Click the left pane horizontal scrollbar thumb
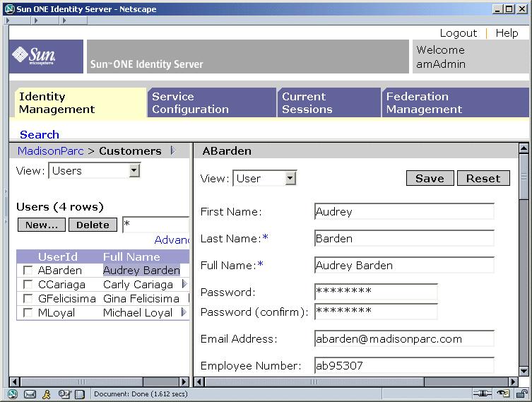The height and width of the screenshot is (402, 532). click(81, 382)
